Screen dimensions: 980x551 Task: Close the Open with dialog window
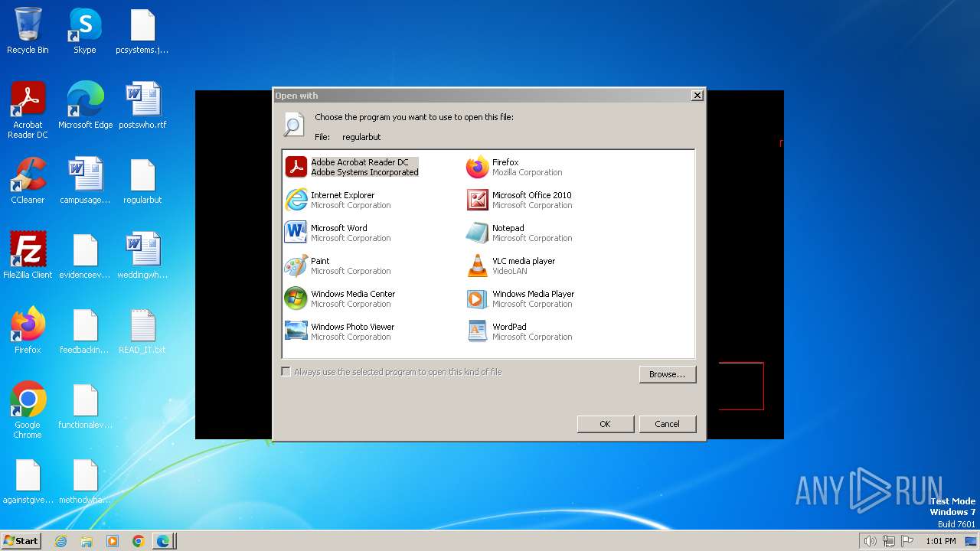pyautogui.click(x=697, y=96)
